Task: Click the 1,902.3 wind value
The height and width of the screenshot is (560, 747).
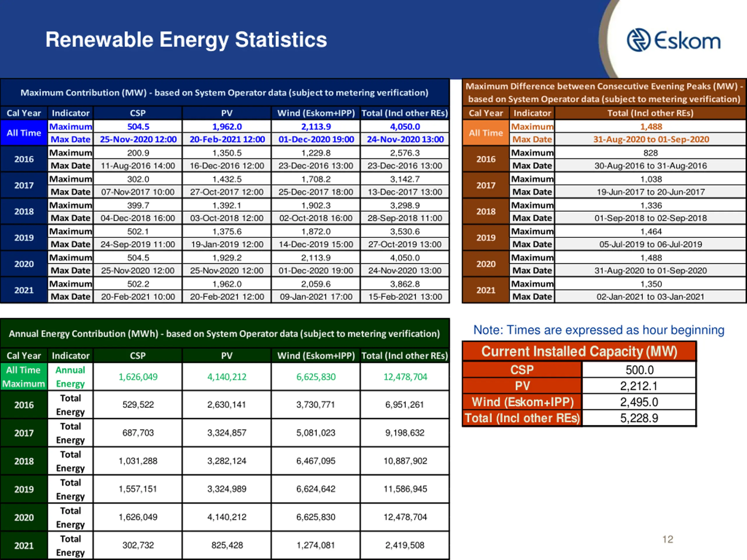Action: [316, 206]
